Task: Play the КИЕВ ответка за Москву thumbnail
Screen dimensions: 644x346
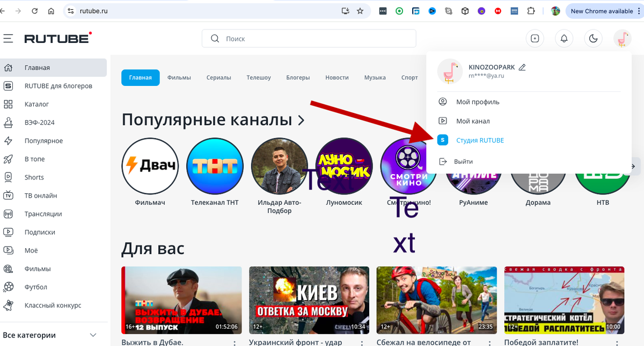Action: tap(309, 300)
